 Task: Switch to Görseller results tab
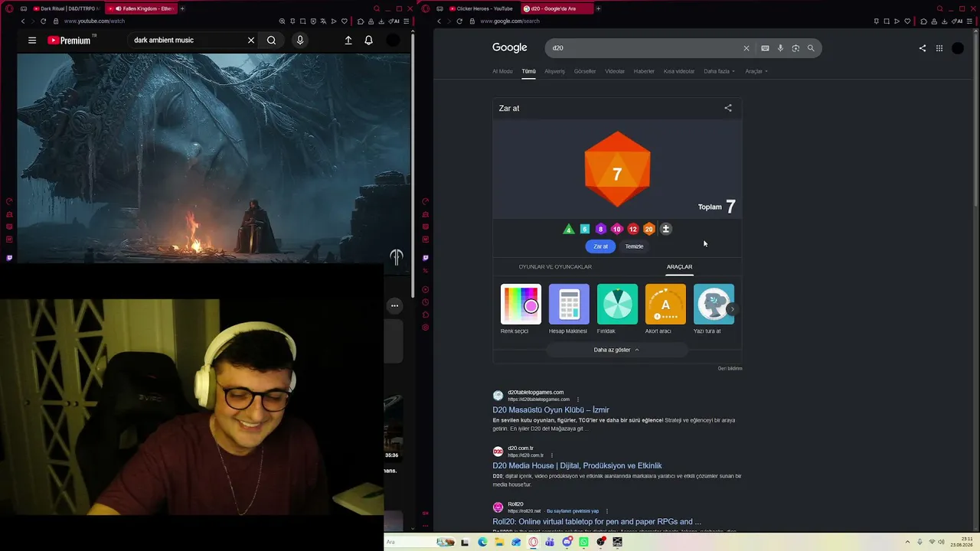click(x=585, y=71)
